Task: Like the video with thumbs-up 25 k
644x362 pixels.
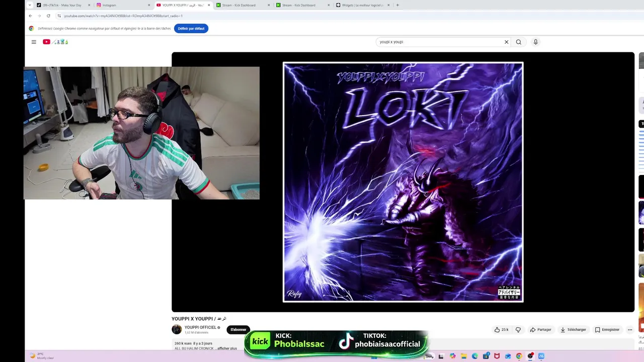Action: click(501, 330)
